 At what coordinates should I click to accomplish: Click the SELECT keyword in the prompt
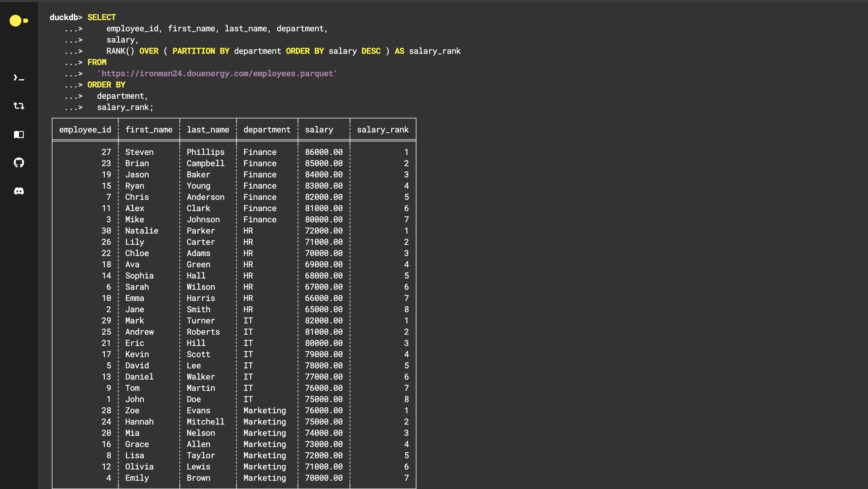[x=101, y=17]
